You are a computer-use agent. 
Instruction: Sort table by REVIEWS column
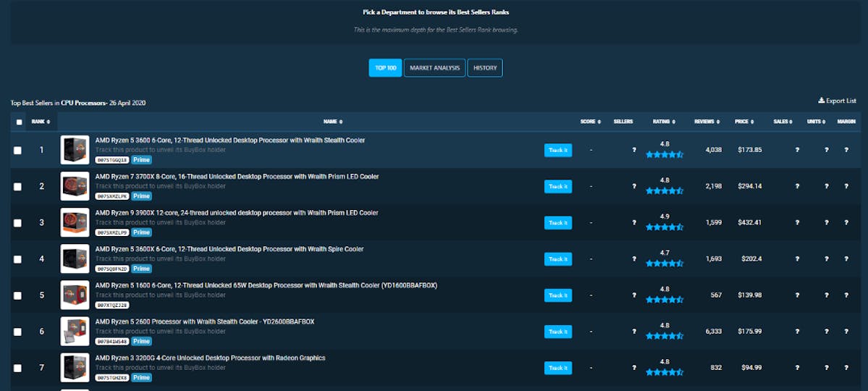tap(707, 122)
